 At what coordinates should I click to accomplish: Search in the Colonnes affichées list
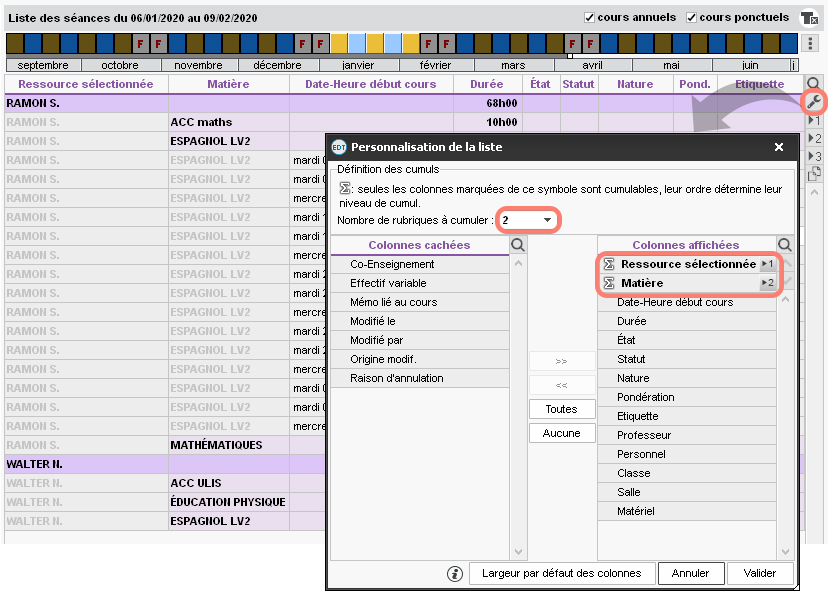pyautogui.click(x=785, y=245)
